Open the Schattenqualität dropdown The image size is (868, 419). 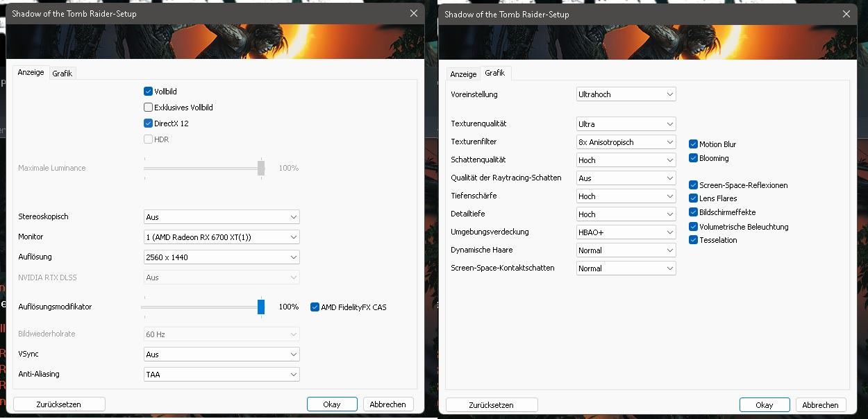click(x=626, y=160)
